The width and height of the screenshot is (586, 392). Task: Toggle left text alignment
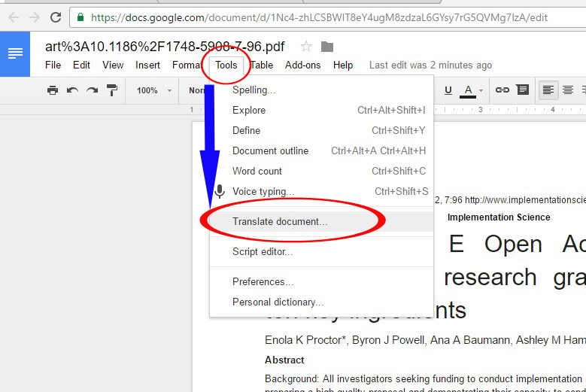[548, 90]
